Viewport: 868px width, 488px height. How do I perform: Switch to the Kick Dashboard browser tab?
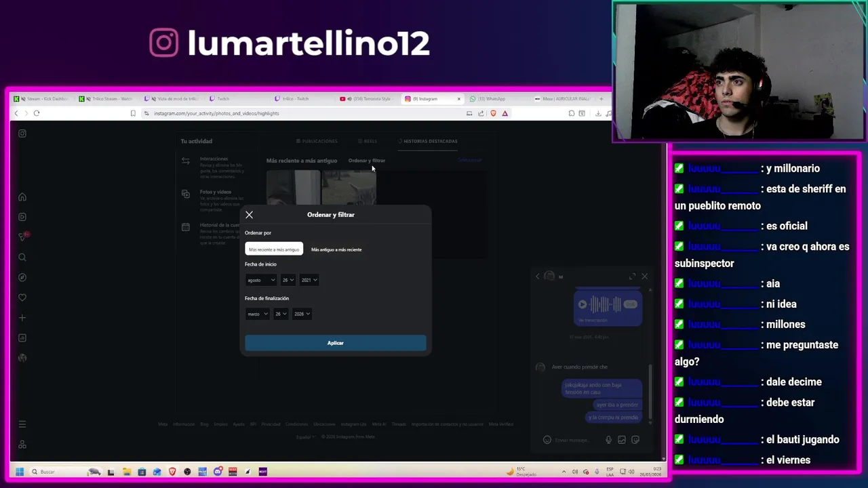click(42, 99)
